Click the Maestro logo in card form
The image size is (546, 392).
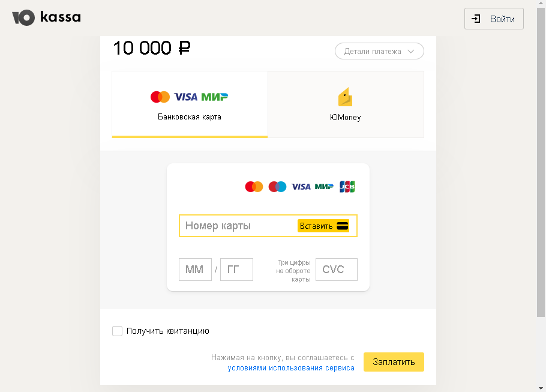pos(277,187)
